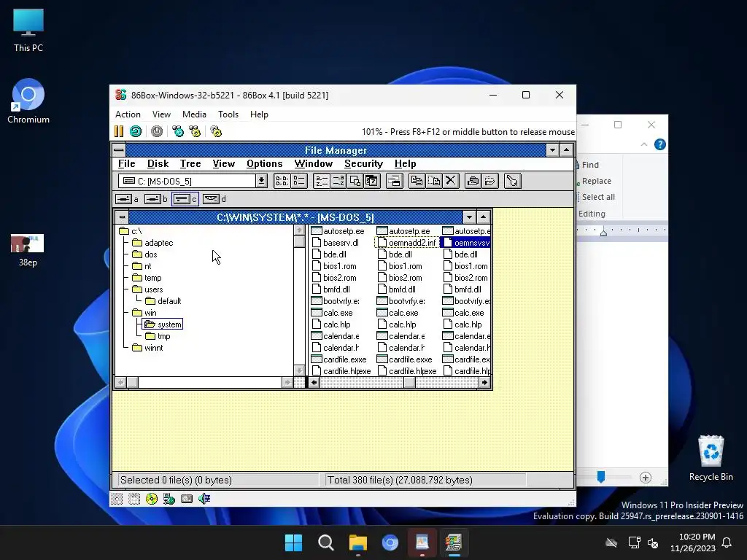Select the winnt folder
This screenshot has height=560, width=747.
click(147, 348)
